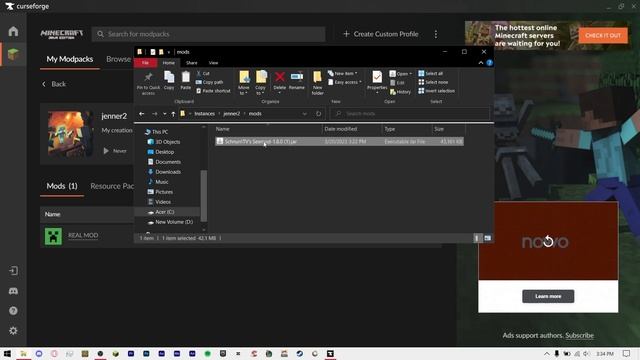The width and height of the screenshot is (640, 360).
Task: Play the jenner2 modpack
Action: point(106,151)
